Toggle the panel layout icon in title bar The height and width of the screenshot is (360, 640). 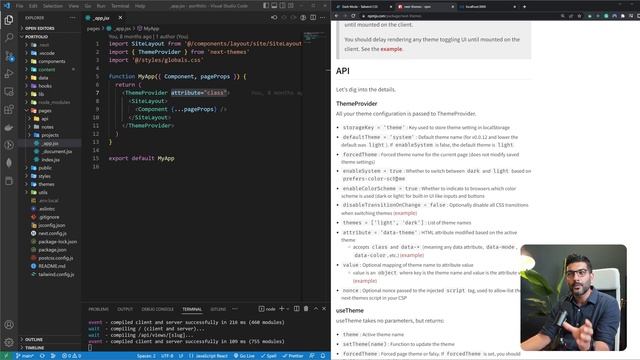pyautogui.click(x=274, y=6)
